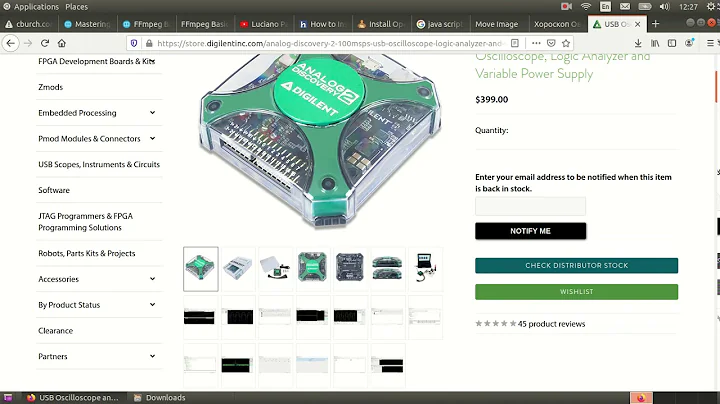Show the sidebar panel icon
The height and width of the screenshot is (404, 720).
coord(672,43)
